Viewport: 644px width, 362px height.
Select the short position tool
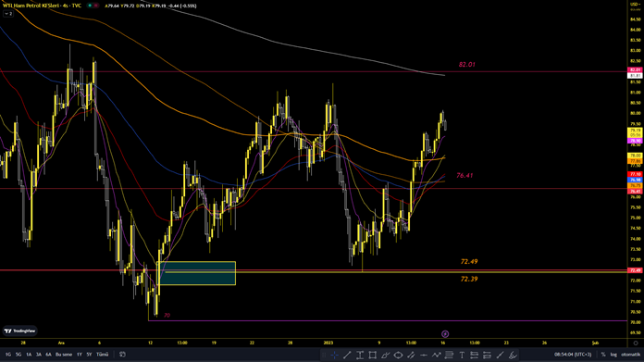coord(487,355)
